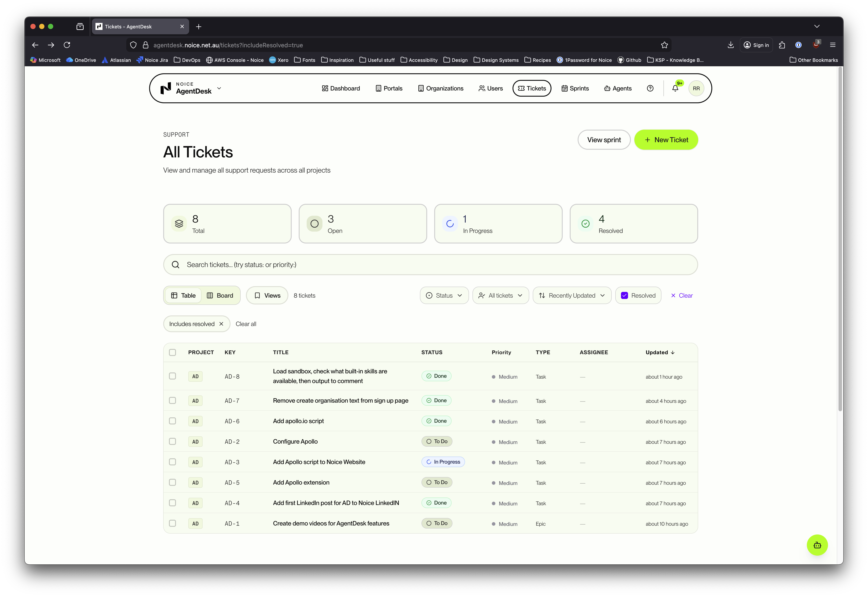The image size is (868, 597).
Task: Open the Status filter dropdown
Action: click(444, 295)
